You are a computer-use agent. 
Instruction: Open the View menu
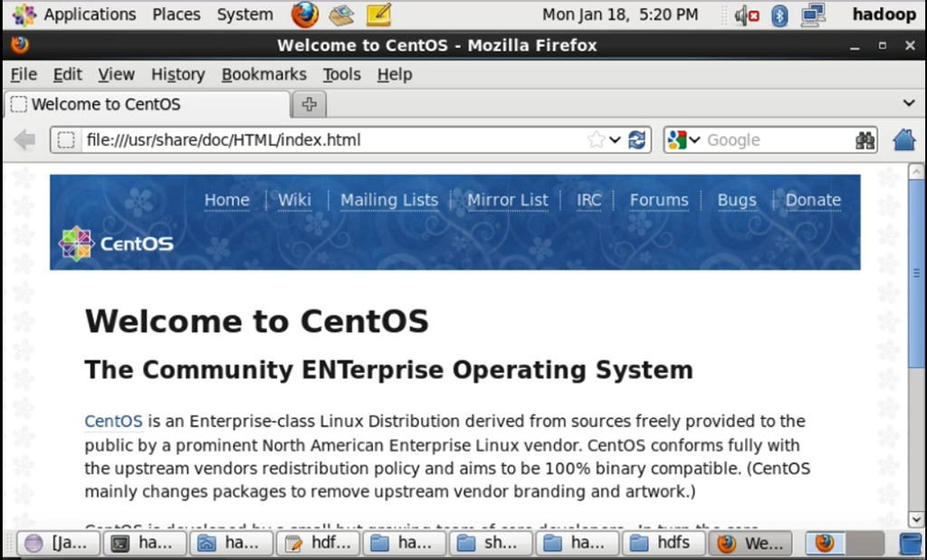117,74
